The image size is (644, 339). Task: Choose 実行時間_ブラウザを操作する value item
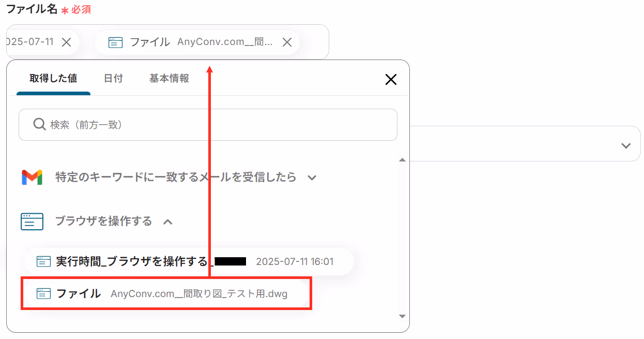tap(189, 261)
